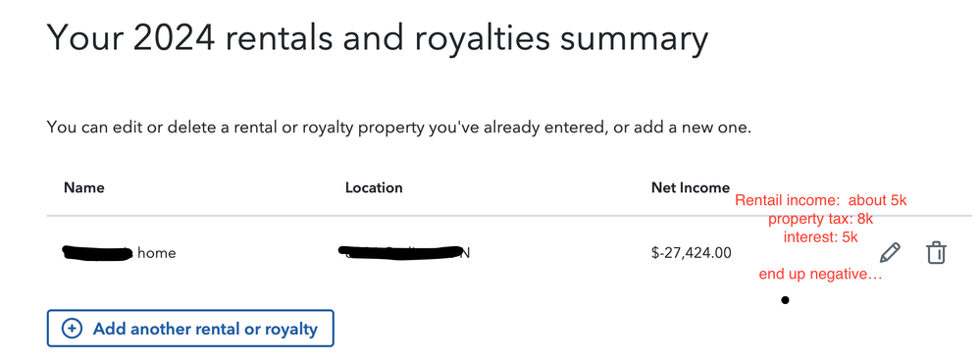
Task: Click the red 'end up negative…' note
Action: click(820, 275)
